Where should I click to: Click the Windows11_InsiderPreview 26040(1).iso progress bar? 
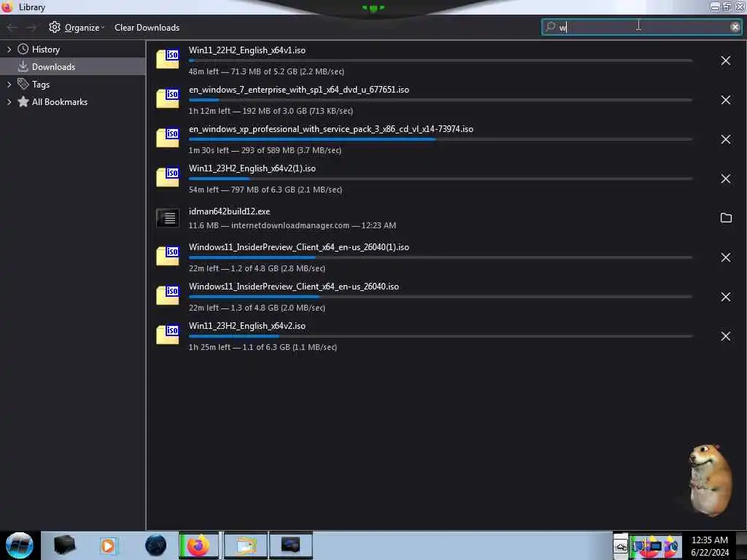(x=440, y=257)
